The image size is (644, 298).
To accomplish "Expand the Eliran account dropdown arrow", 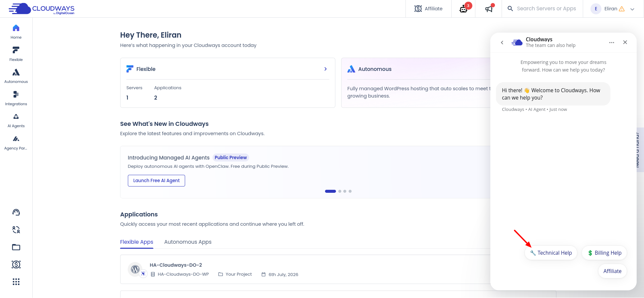I will tap(632, 9).
